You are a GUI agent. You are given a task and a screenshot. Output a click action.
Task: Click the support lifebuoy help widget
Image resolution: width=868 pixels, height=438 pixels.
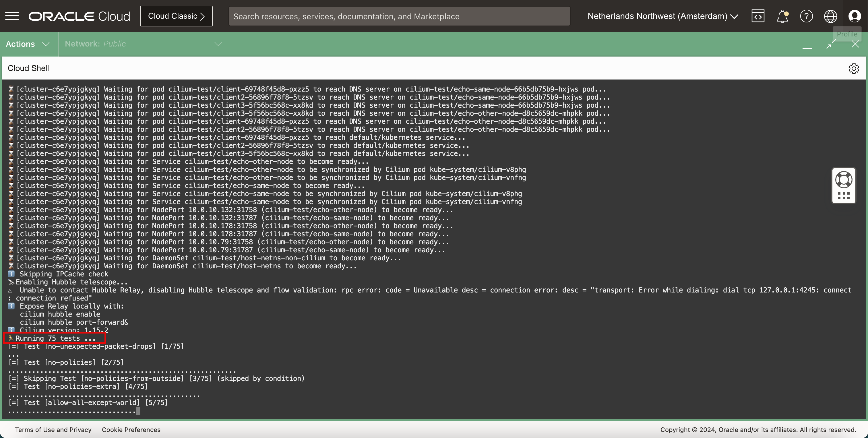844,180
